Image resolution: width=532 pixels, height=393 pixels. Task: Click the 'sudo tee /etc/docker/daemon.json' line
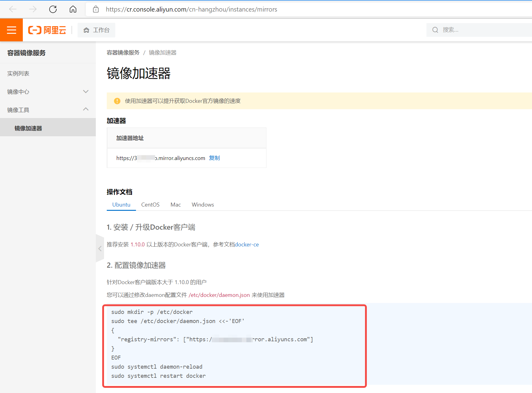coord(178,321)
